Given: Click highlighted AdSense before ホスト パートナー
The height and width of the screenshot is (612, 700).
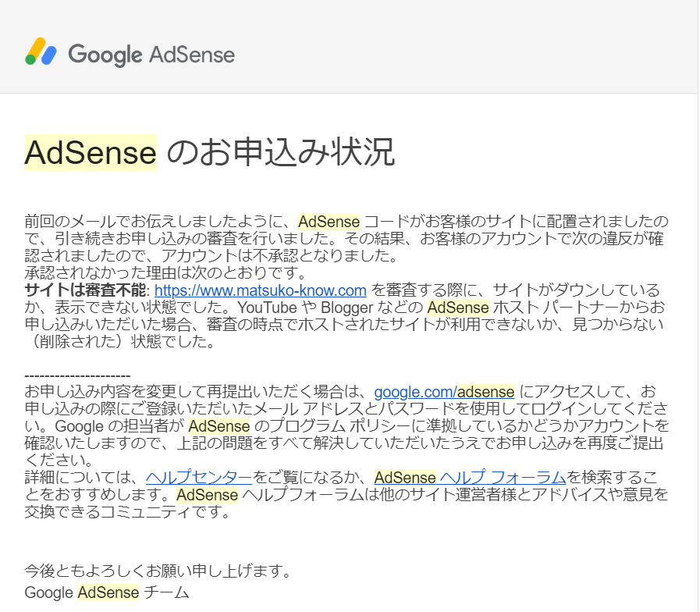Looking at the screenshot, I should (458, 308).
